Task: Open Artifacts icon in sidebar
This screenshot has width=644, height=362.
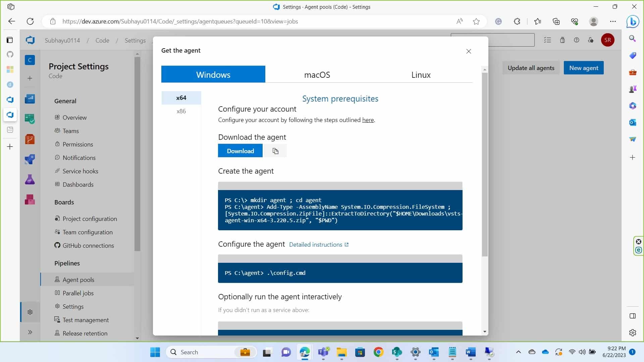Action: pos(30,200)
